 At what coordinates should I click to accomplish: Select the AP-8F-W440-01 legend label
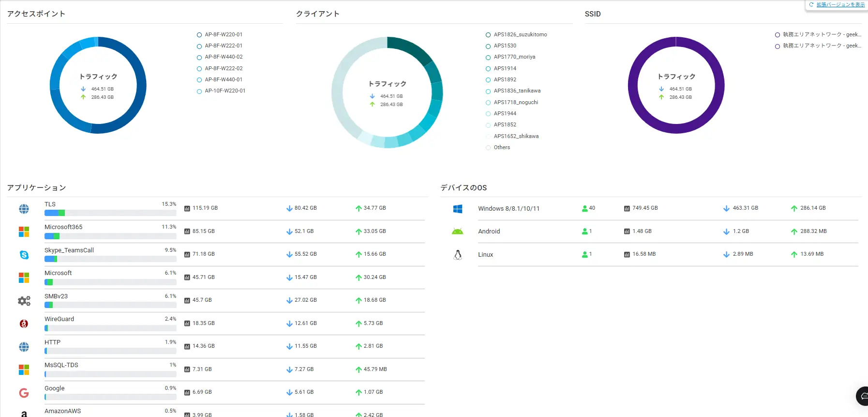click(x=224, y=79)
